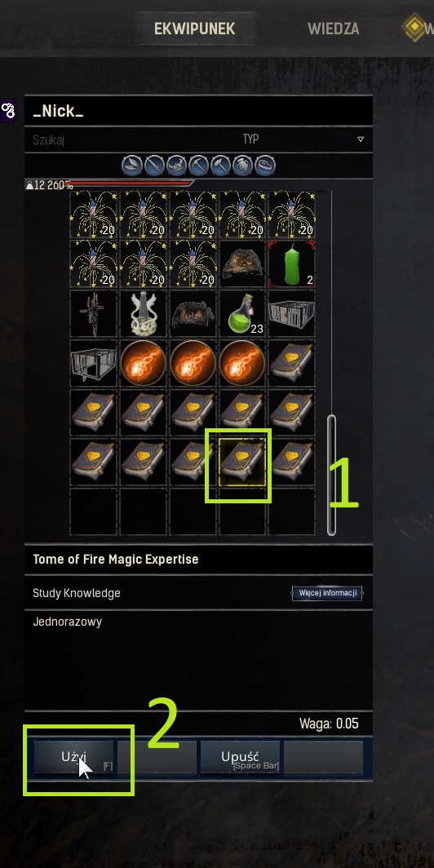Toggle the armor helmet filter icon

[176, 165]
